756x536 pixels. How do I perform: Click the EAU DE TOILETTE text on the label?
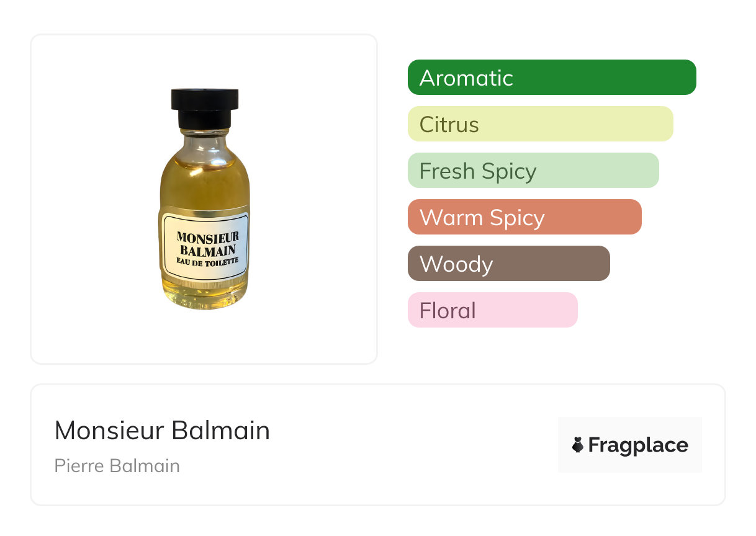click(x=207, y=262)
